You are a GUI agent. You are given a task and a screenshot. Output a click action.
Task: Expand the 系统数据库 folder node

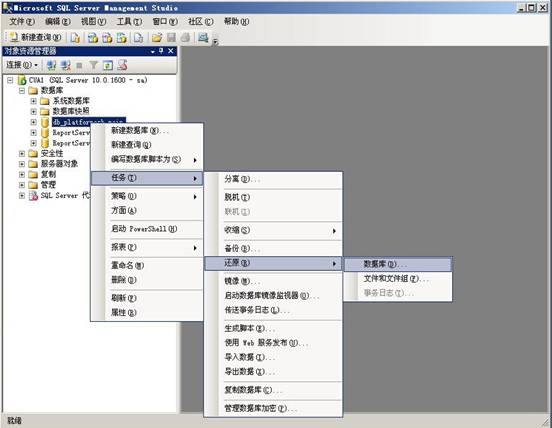click(x=33, y=101)
